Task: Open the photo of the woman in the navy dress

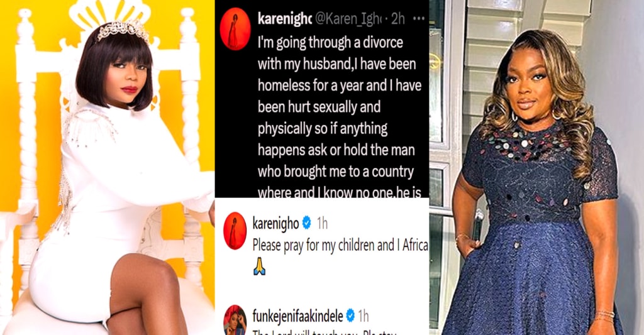Action: pos(536,167)
